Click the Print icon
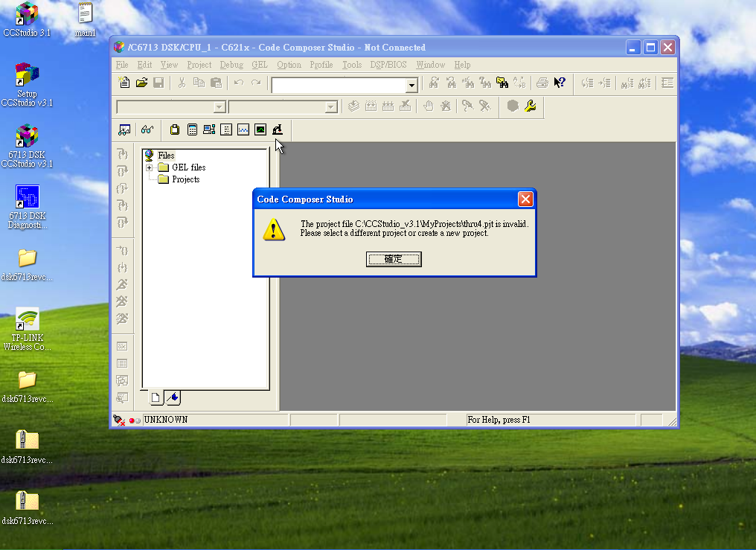The width and height of the screenshot is (756, 550). (x=542, y=83)
